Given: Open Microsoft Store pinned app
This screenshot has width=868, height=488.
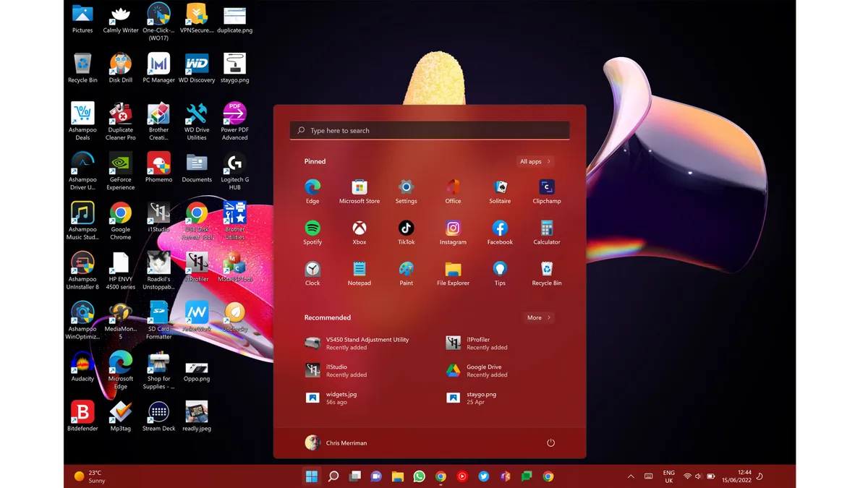Looking at the screenshot, I should [359, 192].
